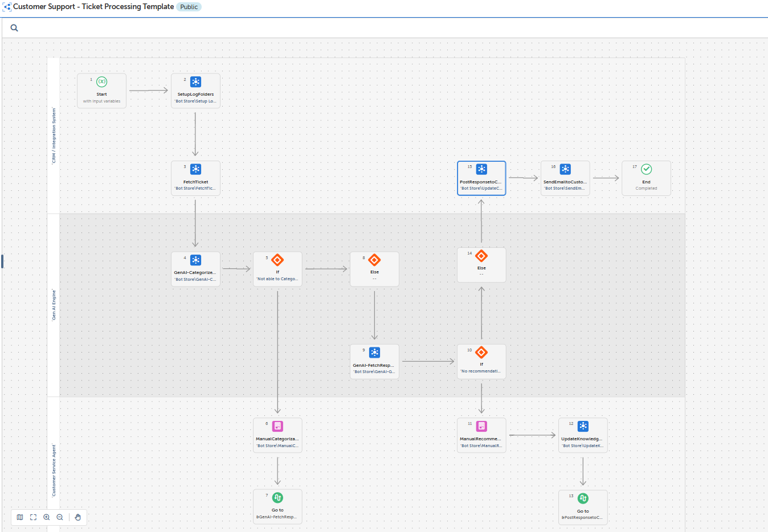Select the FetchTicket task node
The image size is (768, 532).
[195, 178]
